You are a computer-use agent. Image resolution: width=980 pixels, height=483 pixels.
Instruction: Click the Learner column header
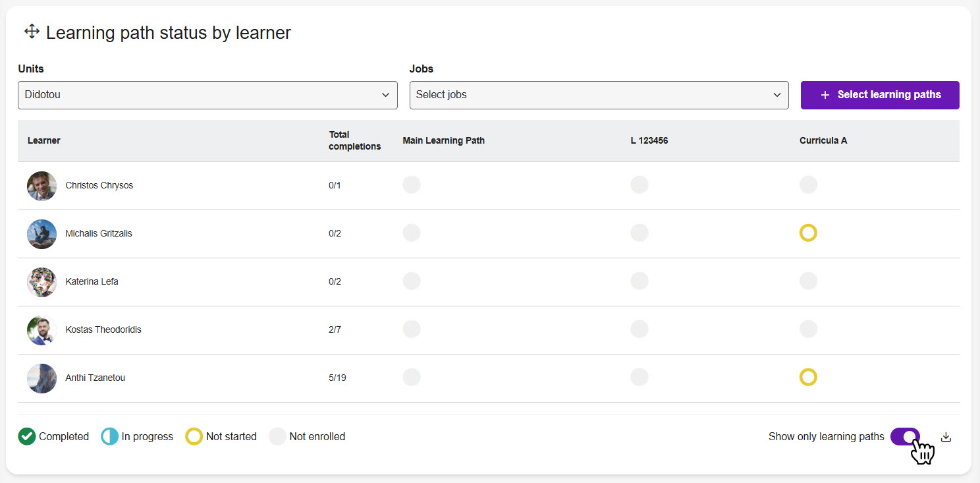click(44, 140)
